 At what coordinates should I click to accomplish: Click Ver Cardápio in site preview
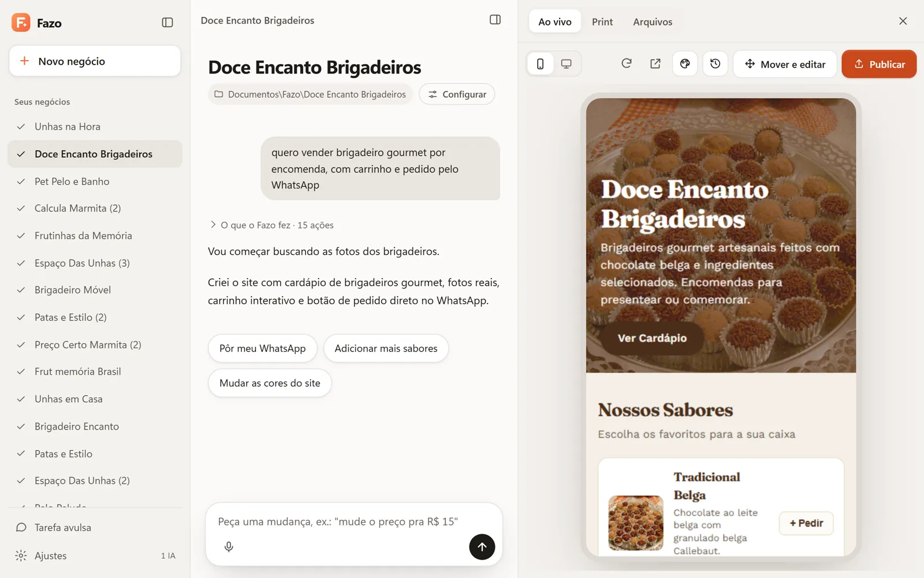pos(652,338)
